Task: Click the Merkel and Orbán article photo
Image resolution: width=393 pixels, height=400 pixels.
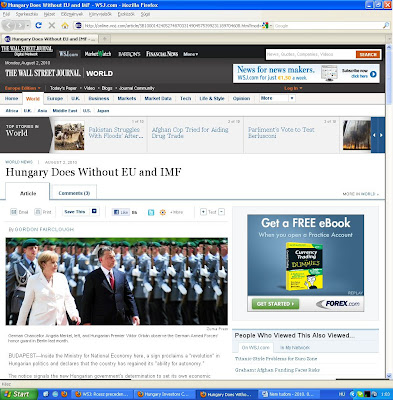Action: click(117, 281)
